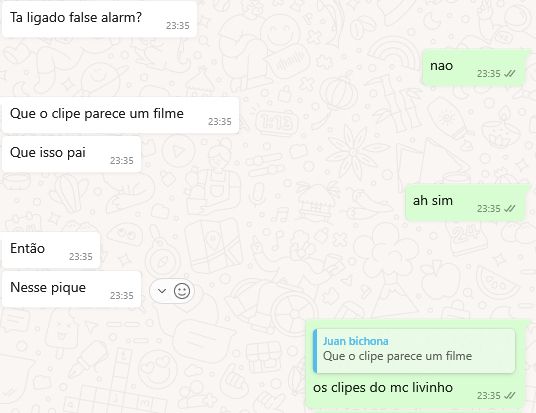
Task: Click the 'Que o clipe parece um filme' bubble
Action: click(x=120, y=115)
